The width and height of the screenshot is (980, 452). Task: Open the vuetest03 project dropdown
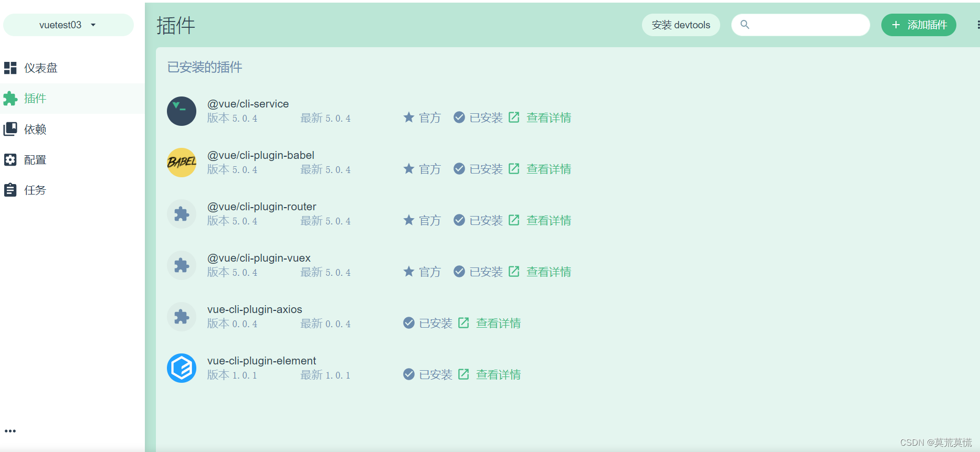click(x=68, y=25)
